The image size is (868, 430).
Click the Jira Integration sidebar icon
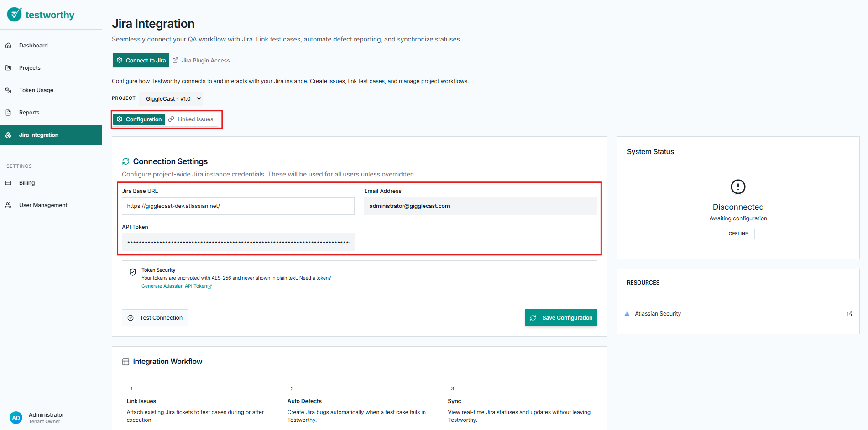coord(8,135)
